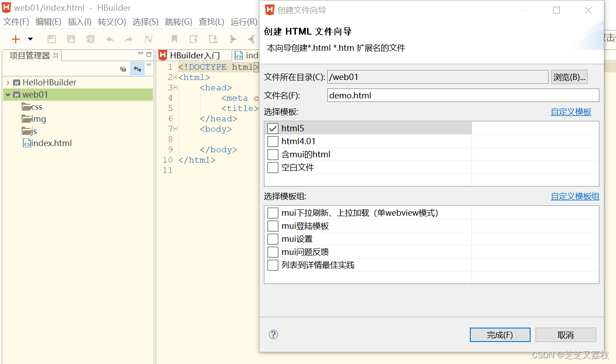Select the css folder
The height and width of the screenshot is (364, 616).
32,107
